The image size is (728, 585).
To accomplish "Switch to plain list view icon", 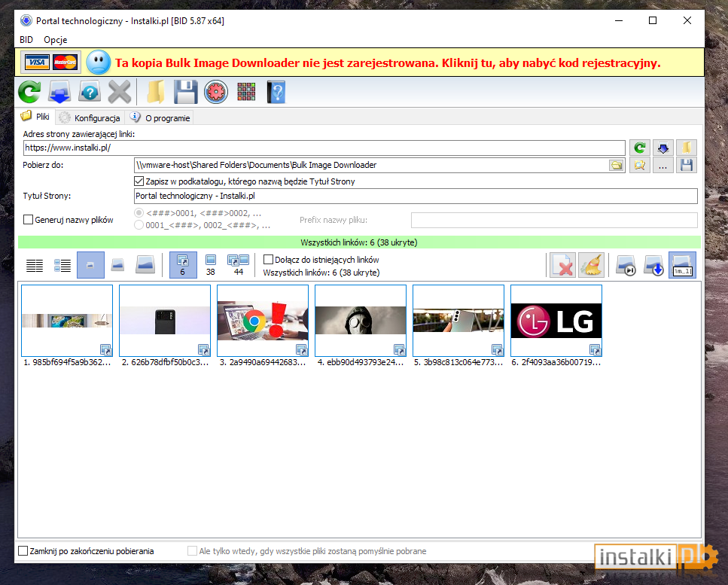I will (35, 265).
